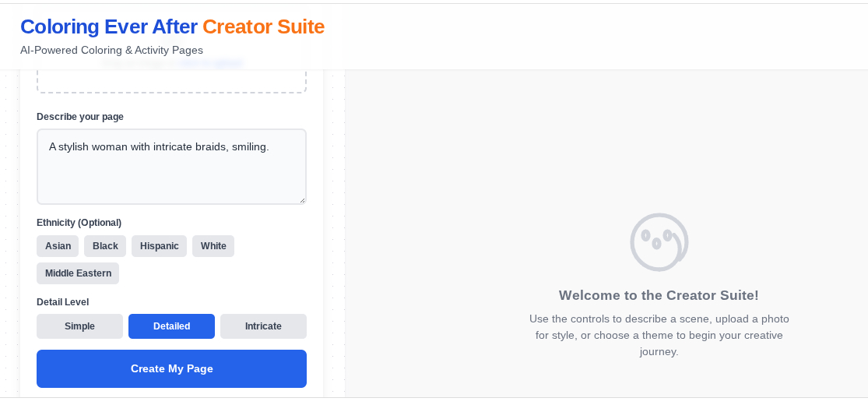This screenshot has height=405, width=868.
Task: Choose the Hispanic ethnicity chip
Action: 159,246
